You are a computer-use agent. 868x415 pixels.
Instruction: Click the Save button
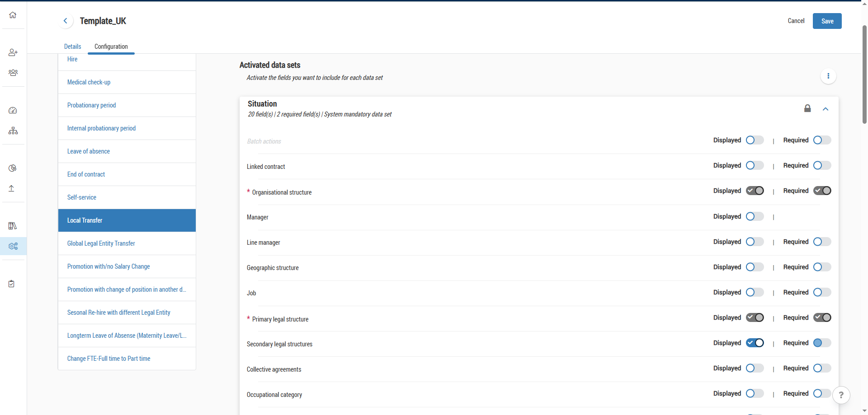click(x=827, y=21)
